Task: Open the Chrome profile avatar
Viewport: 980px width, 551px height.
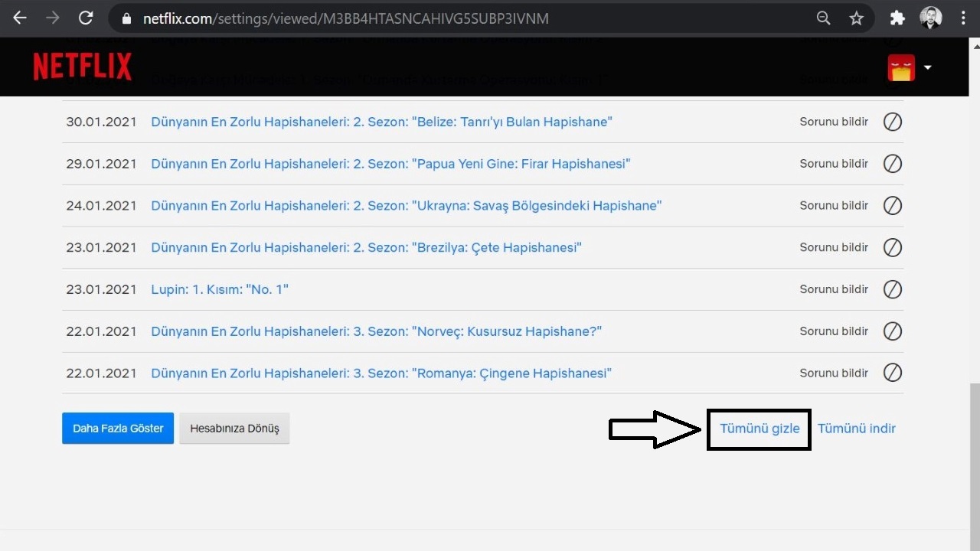Action: [x=931, y=18]
